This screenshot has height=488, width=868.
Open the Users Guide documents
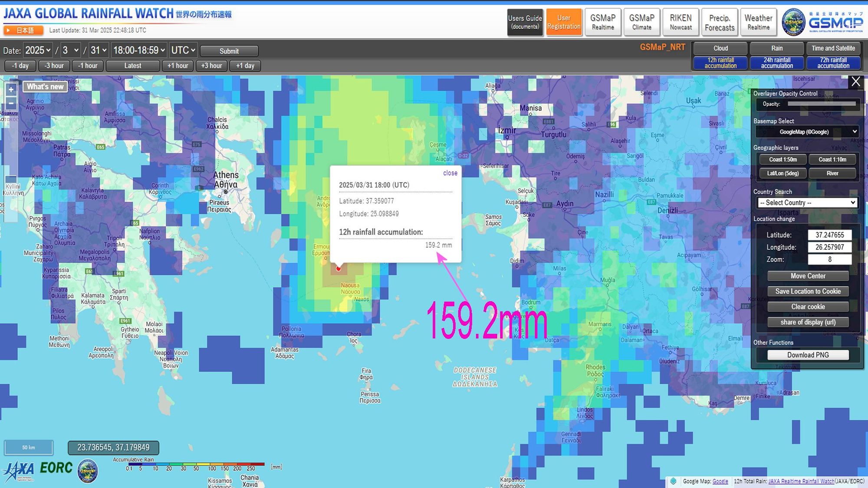point(525,22)
